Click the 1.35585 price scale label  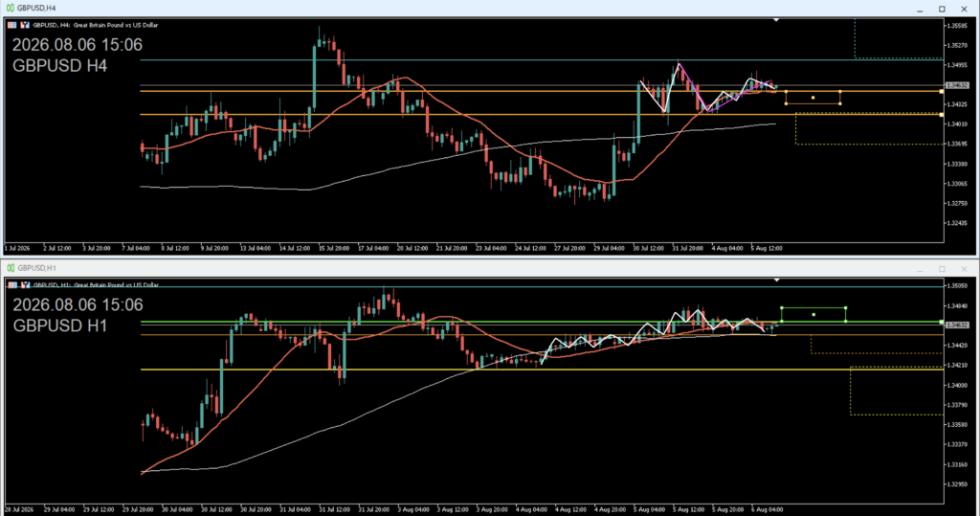(x=957, y=26)
